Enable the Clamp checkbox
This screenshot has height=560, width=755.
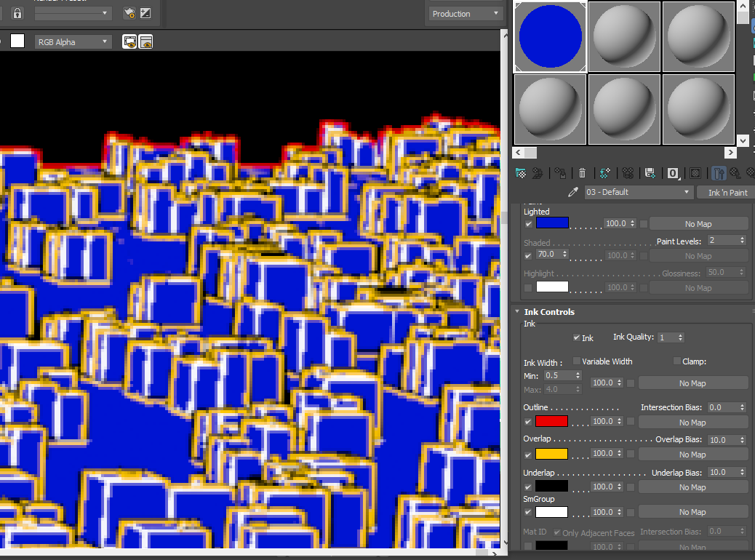point(677,361)
